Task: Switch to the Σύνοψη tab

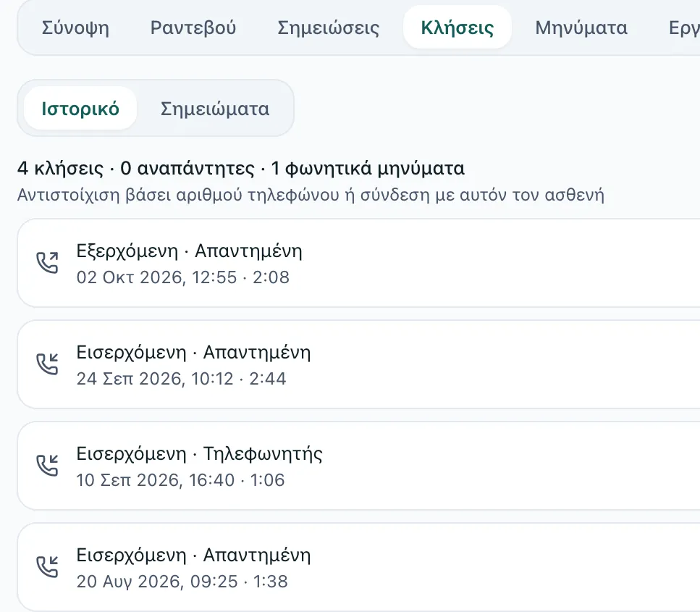Action: coord(75,28)
